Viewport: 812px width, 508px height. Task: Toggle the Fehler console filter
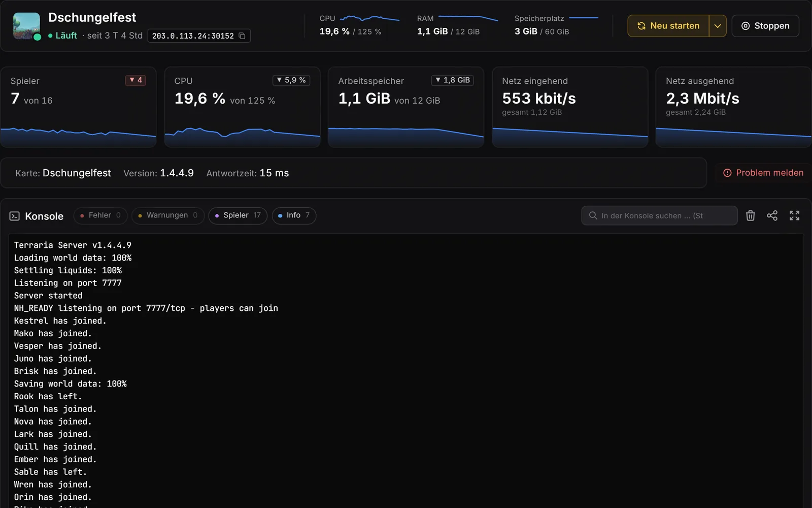point(100,215)
